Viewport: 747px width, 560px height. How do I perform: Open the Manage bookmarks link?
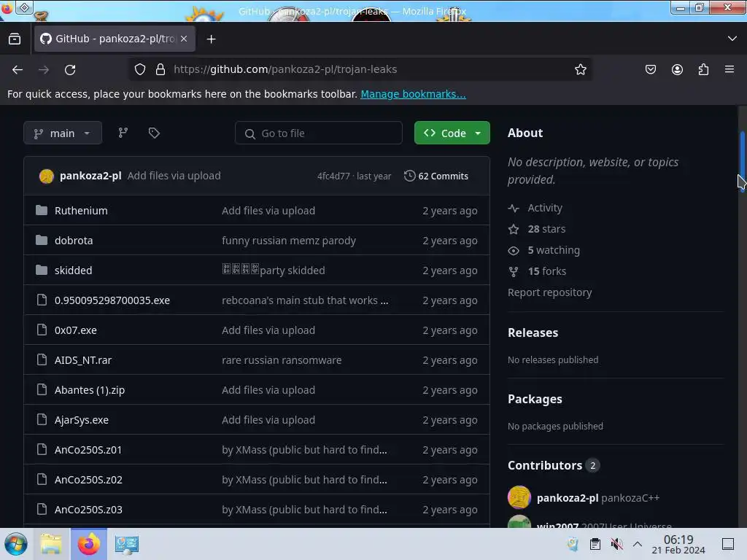(413, 94)
